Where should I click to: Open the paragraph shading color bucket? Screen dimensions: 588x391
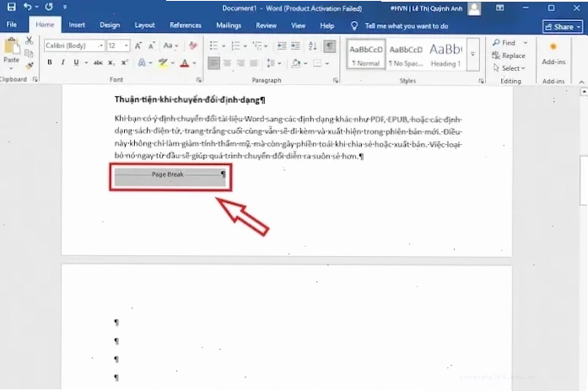296,63
